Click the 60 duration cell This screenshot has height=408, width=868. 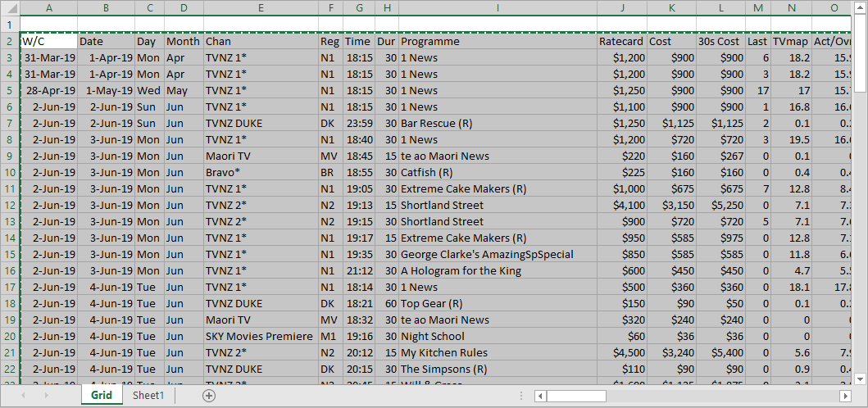coord(386,303)
